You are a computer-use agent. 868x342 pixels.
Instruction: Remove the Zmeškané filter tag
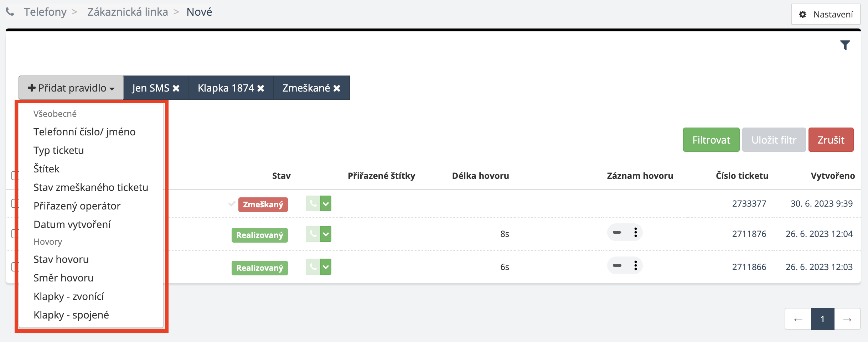point(337,88)
